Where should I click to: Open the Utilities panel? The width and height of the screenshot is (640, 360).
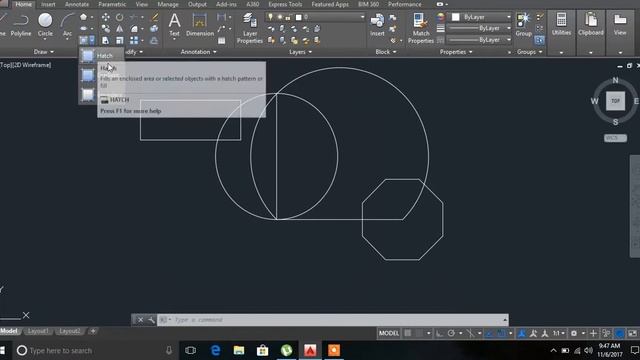(561, 24)
